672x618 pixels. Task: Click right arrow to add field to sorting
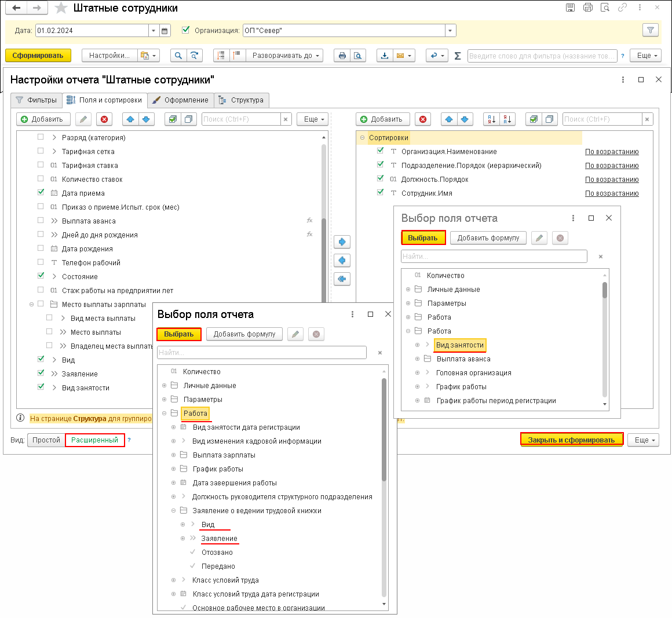point(342,242)
